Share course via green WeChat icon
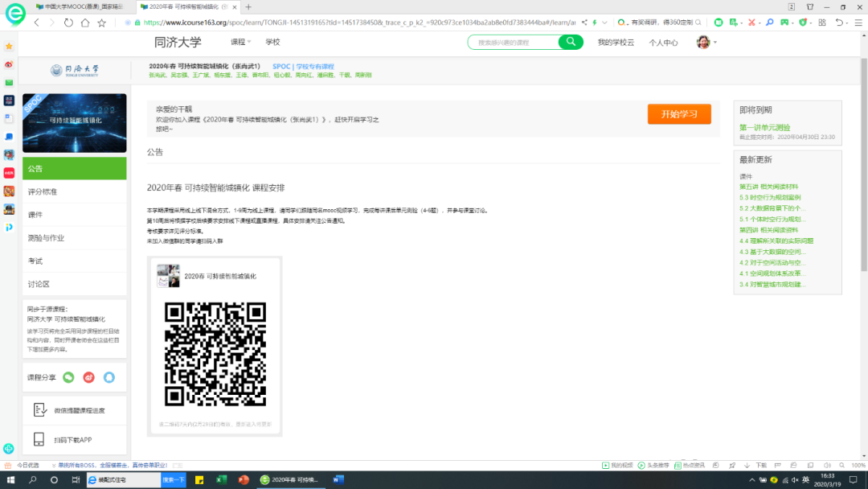The height and width of the screenshot is (489, 868). click(x=68, y=378)
